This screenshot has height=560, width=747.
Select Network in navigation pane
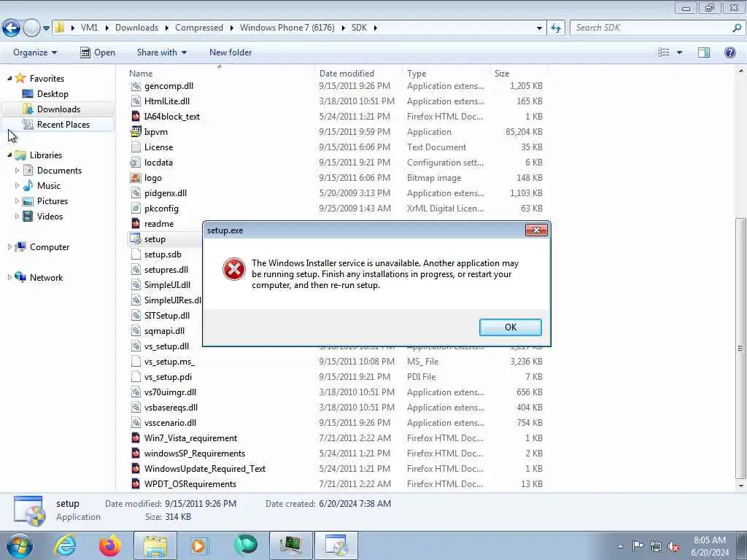tap(46, 277)
